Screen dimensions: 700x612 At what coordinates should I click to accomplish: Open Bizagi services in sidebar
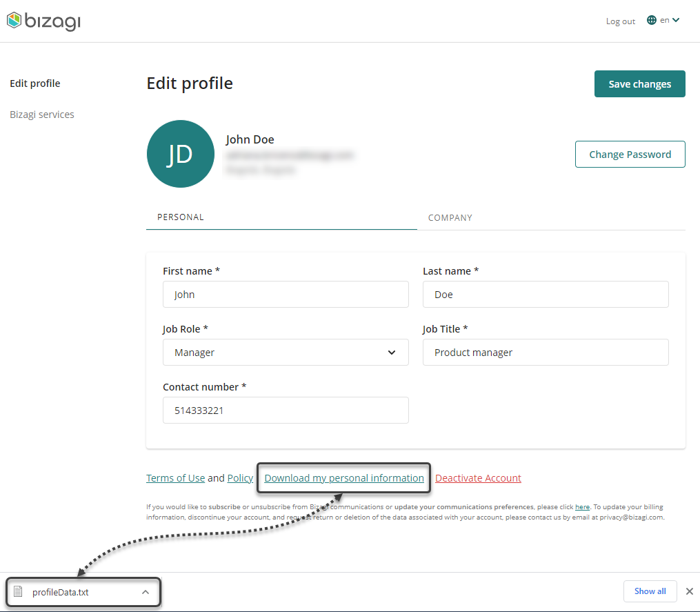(42, 115)
